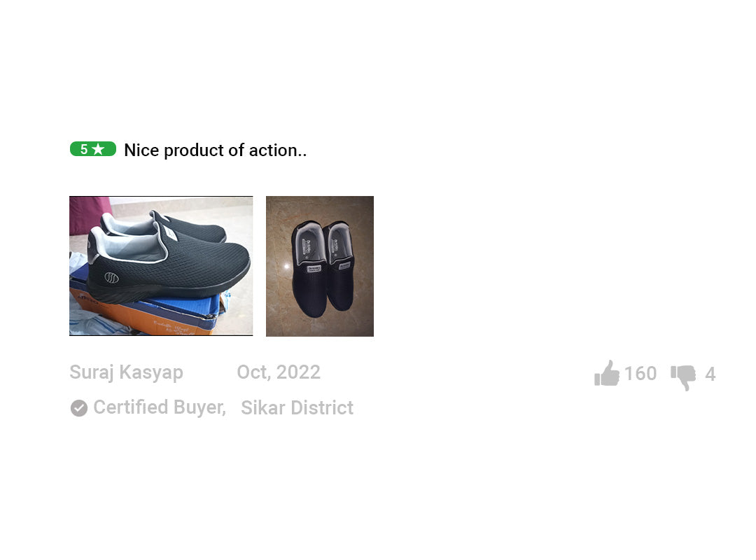
Task: Click the round logo on shoe side
Action: tap(111, 278)
